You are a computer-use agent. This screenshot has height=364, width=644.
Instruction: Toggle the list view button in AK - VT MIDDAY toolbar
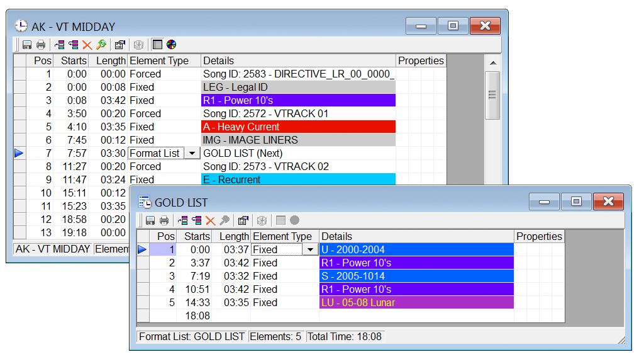157,45
